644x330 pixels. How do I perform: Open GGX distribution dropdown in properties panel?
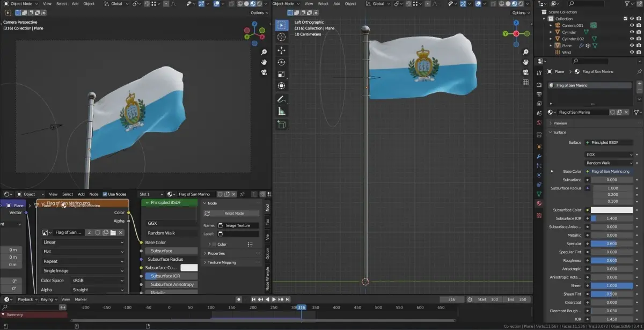[609, 155]
